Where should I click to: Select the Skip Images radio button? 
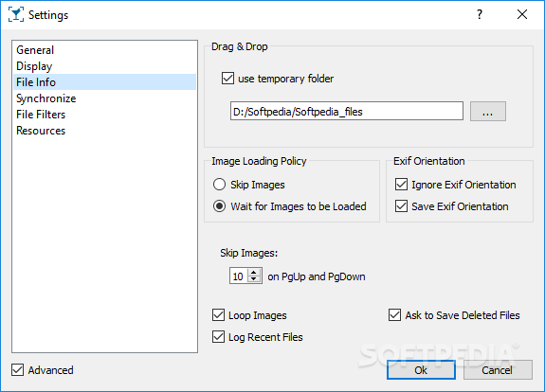click(x=219, y=185)
